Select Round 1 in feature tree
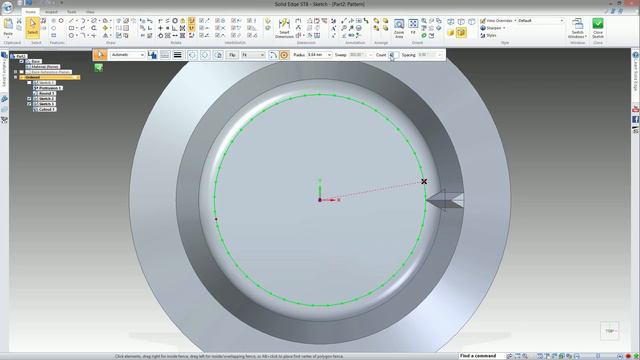The height and width of the screenshot is (360, 640). pyautogui.click(x=44, y=93)
